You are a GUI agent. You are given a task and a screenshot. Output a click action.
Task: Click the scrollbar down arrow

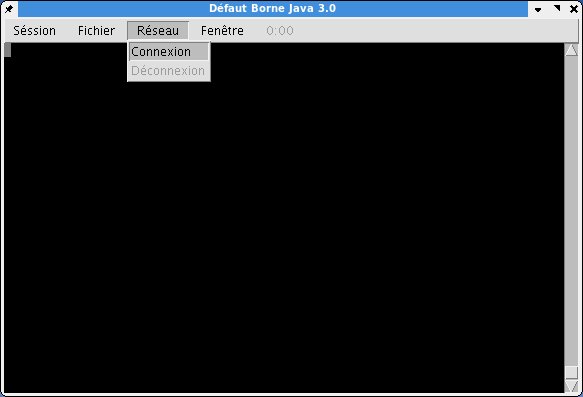click(x=571, y=386)
